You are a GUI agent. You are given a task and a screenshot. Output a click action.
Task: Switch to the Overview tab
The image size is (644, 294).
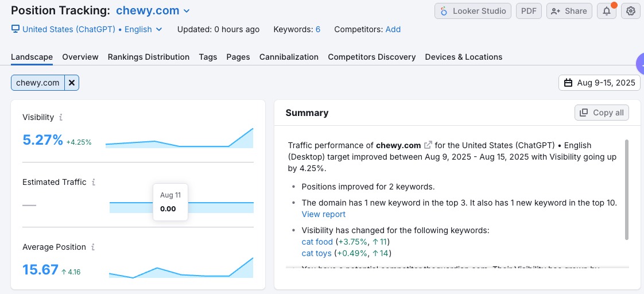[x=80, y=57]
